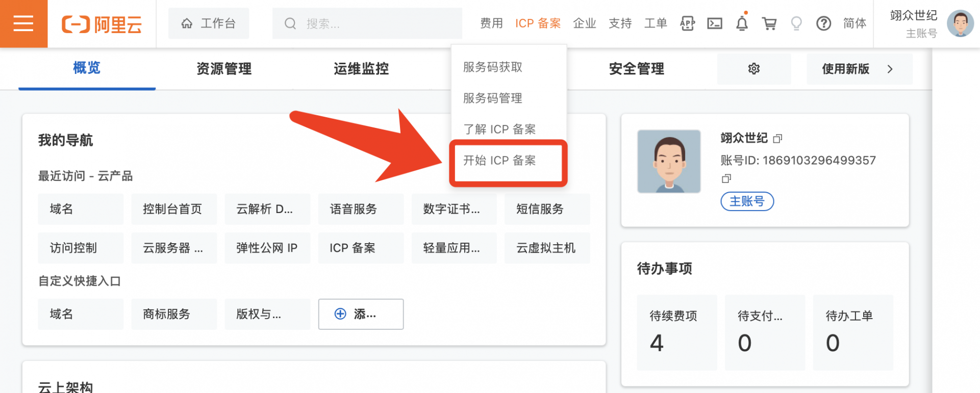Screen dimensions: 980x393
Task: Click the 使用新版 button
Action: pos(860,69)
